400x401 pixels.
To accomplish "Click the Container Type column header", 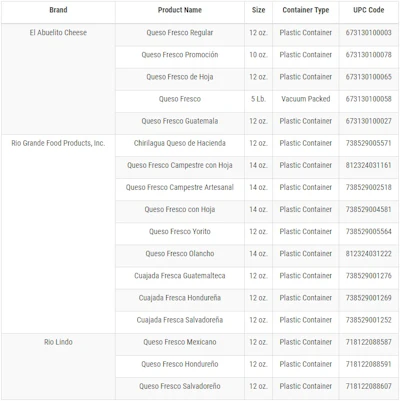I will [x=306, y=10].
